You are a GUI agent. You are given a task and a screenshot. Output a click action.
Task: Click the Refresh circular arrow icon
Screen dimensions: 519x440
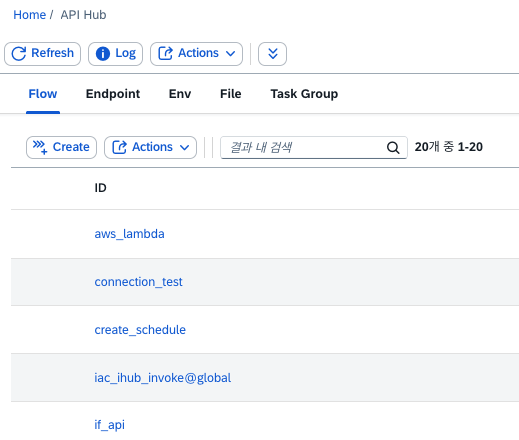[19, 54]
